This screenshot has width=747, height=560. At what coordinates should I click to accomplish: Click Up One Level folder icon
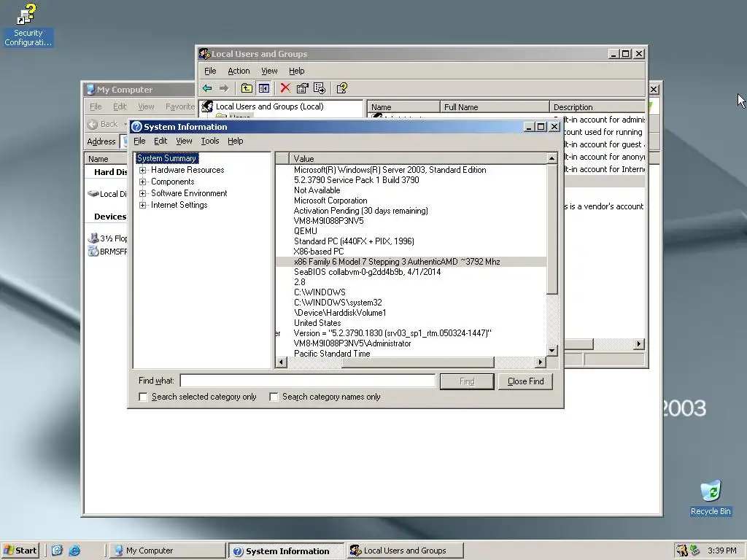pyautogui.click(x=247, y=88)
